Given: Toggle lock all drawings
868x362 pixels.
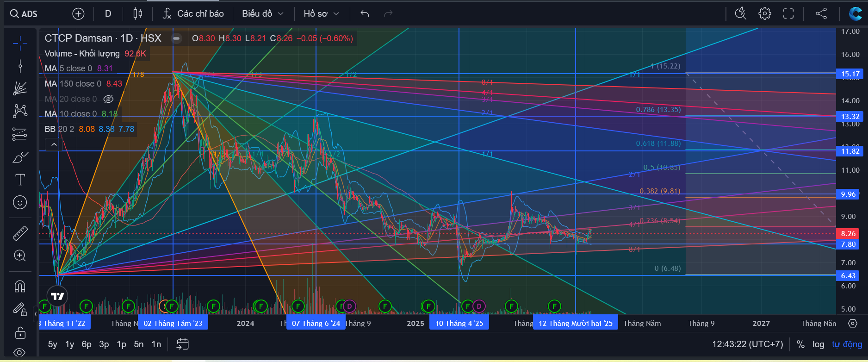Looking at the screenshot, I should (20, 332).
